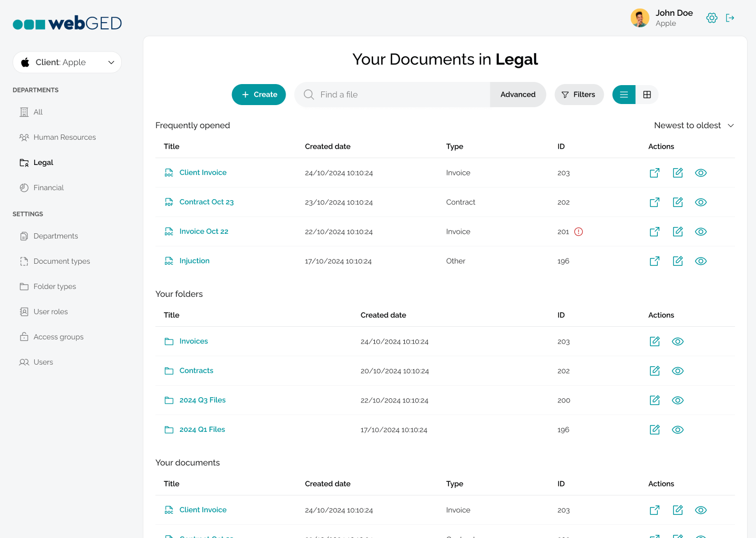Edit the Invoices folder
756x538 pixels.
pyautogui.click(x=655, y=342)
